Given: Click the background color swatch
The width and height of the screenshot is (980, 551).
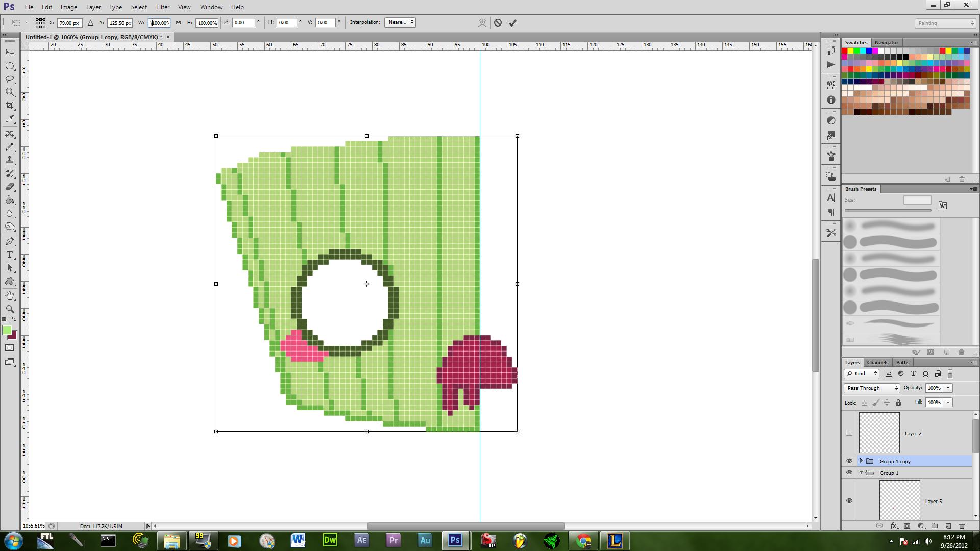Looking at the screenshot, I should (14, 337).
